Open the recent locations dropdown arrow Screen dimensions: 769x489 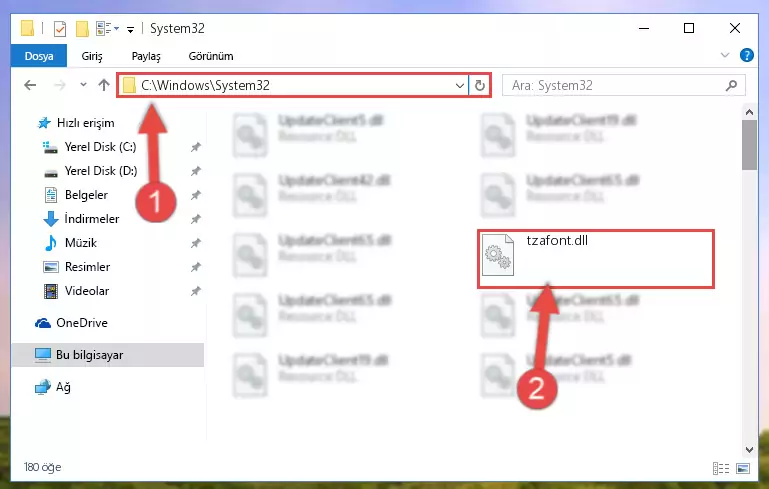[x=83, y=85]
